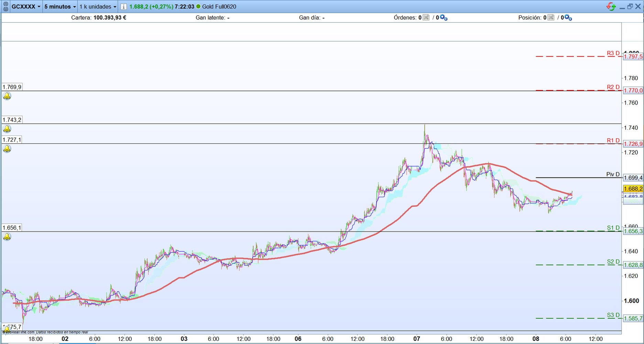Image resolution: width=644 pixels, height=344 pixels.
Task: Select the 1.769,9 alert price label
Action: point(12,87)
